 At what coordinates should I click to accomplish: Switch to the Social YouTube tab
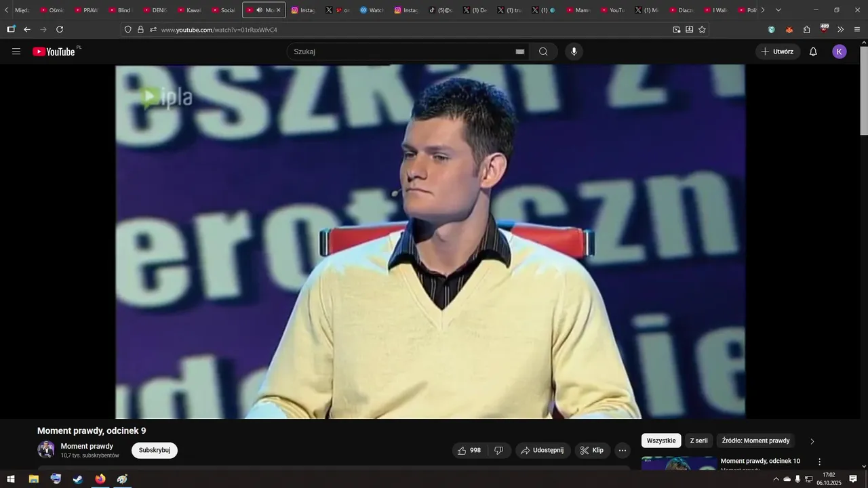pyautogui.click(x=223, y=10)
